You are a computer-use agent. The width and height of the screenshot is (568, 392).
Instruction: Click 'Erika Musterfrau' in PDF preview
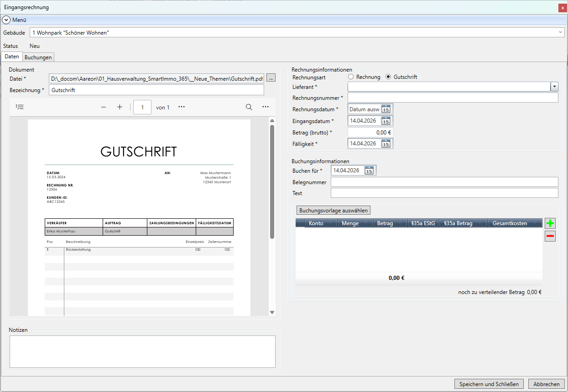coord(61,232)
